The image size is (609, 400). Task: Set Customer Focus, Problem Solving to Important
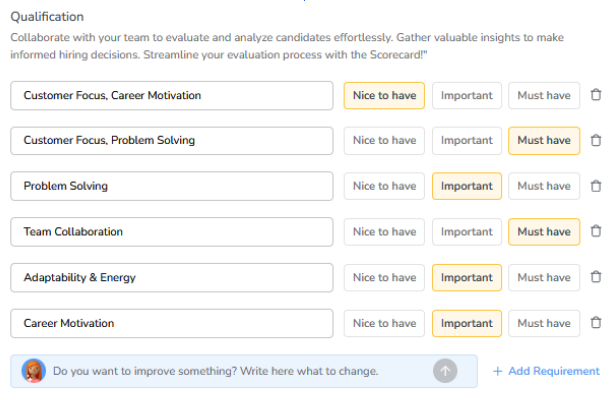tap(467, 141)
